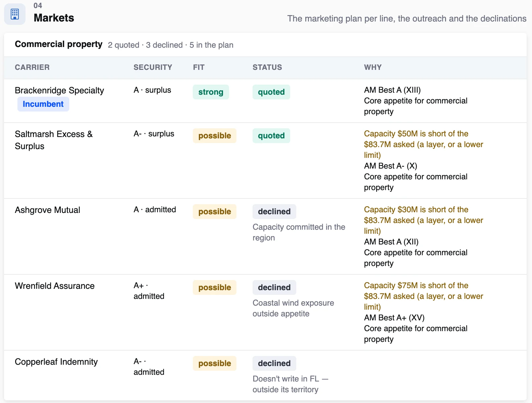
Task: Click the possible fit badge for Wrenfield Assurance
Action: pos(215,287)
